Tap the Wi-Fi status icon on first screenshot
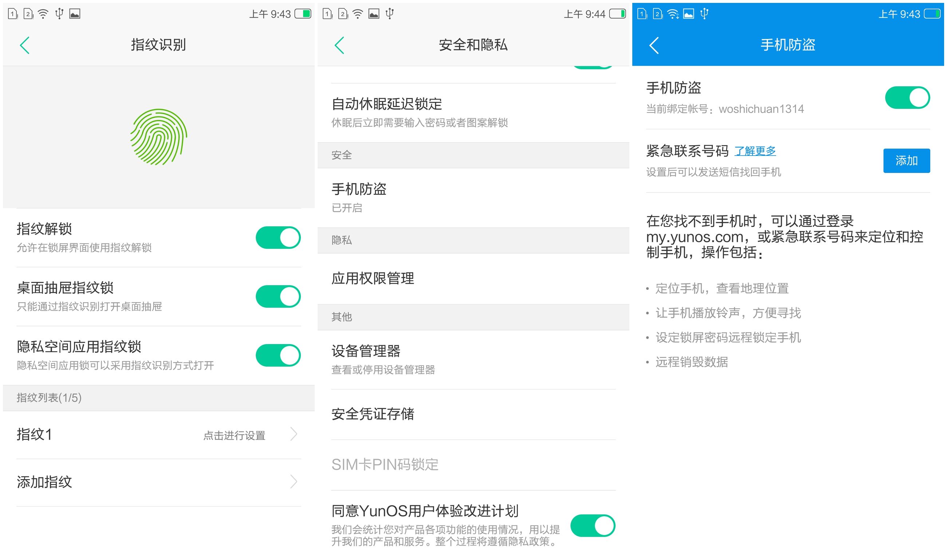 click(x=43, y=13)
